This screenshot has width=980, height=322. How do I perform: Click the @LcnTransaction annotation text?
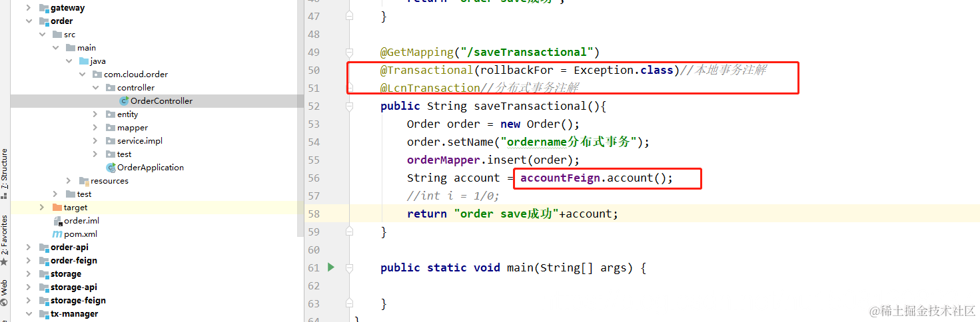click(x=430, y=88)
